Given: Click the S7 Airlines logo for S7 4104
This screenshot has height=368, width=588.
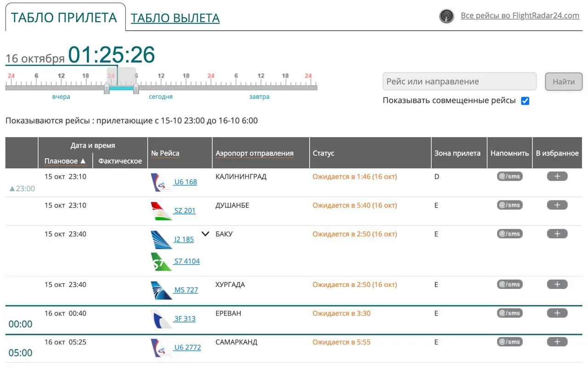Looking at the screenshot, I should coord(161,262).
